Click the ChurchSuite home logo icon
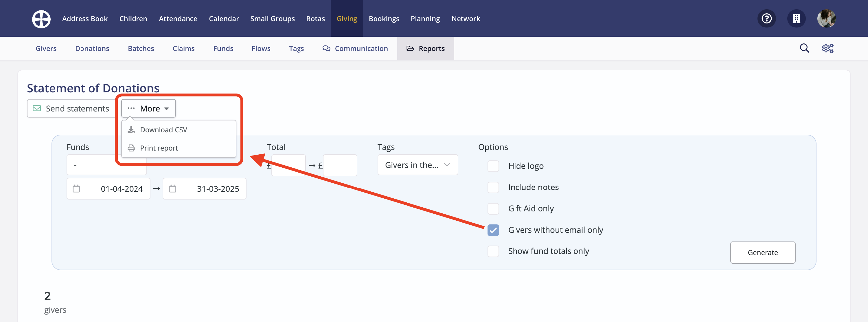Viewport: 868px width, 322px height. (41, 19)
